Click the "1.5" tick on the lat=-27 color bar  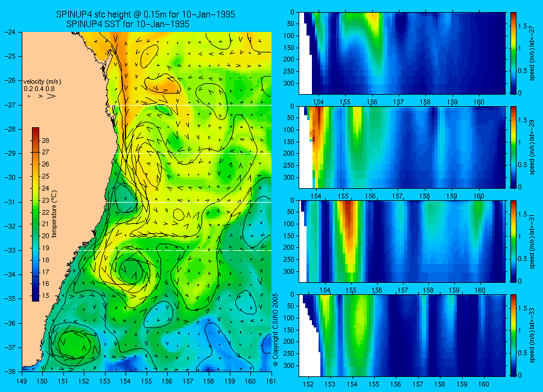[523, 27]
